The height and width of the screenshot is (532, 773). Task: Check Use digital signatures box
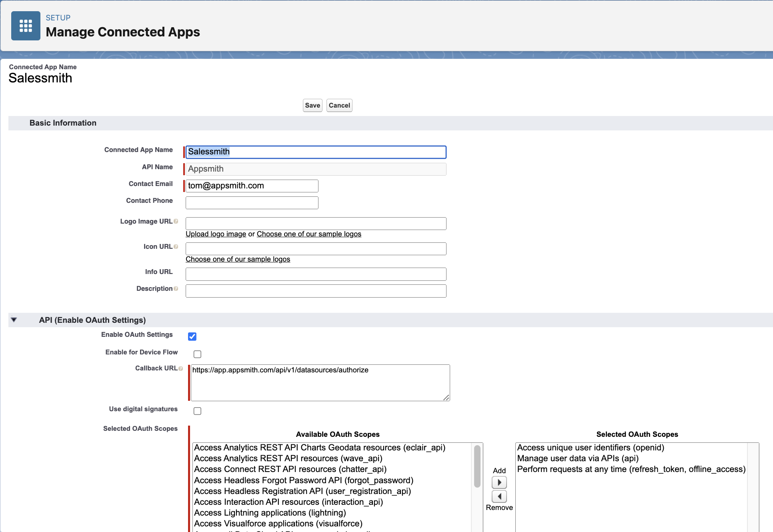[197, 411]
